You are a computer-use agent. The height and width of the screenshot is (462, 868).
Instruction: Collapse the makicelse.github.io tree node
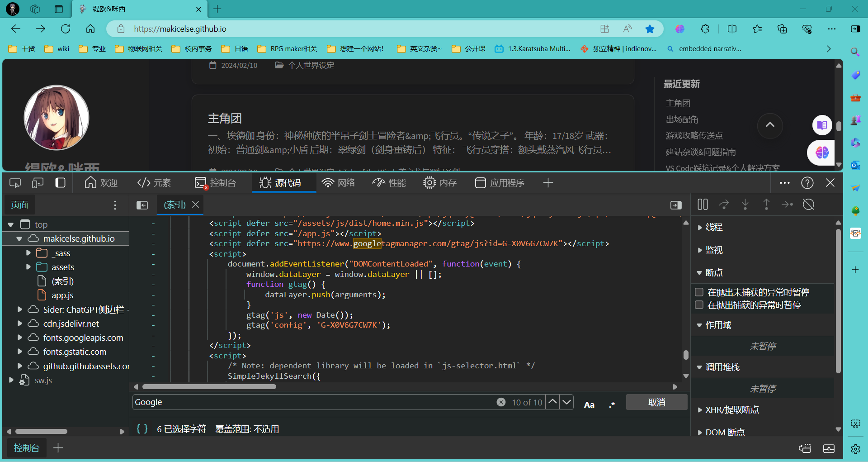[x=19, y=238]
